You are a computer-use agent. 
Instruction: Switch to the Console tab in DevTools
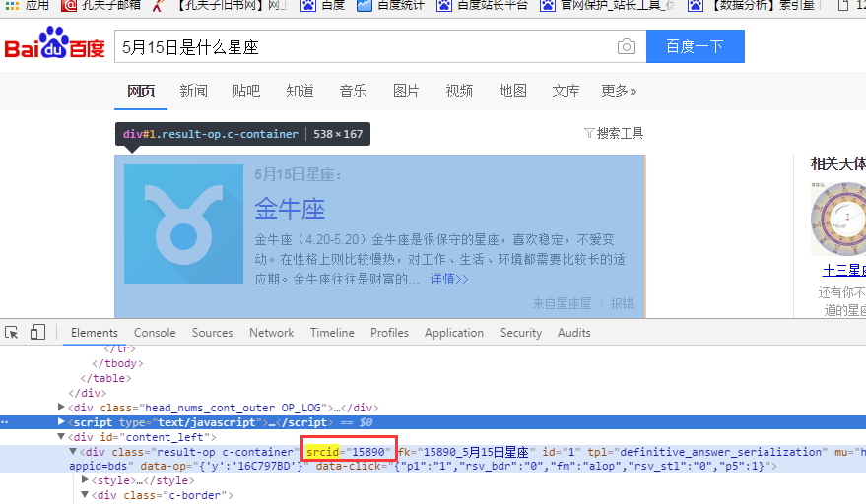tap(155, 333)
